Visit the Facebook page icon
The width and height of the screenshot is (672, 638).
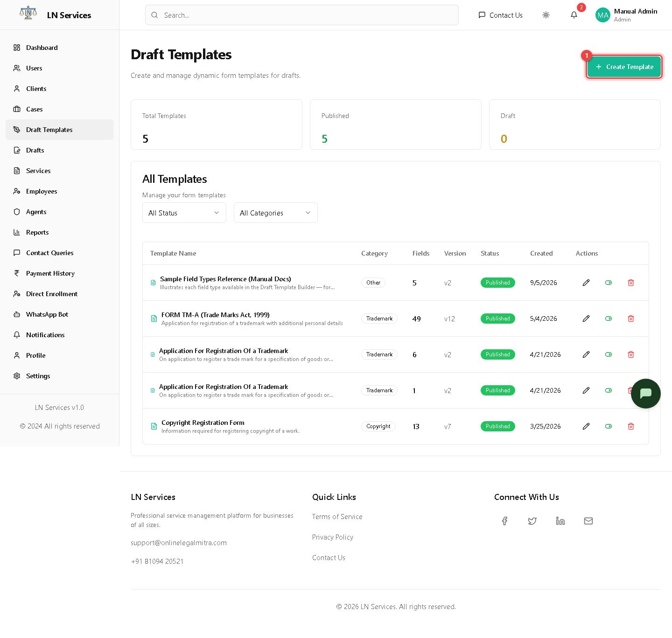(504, 521)
